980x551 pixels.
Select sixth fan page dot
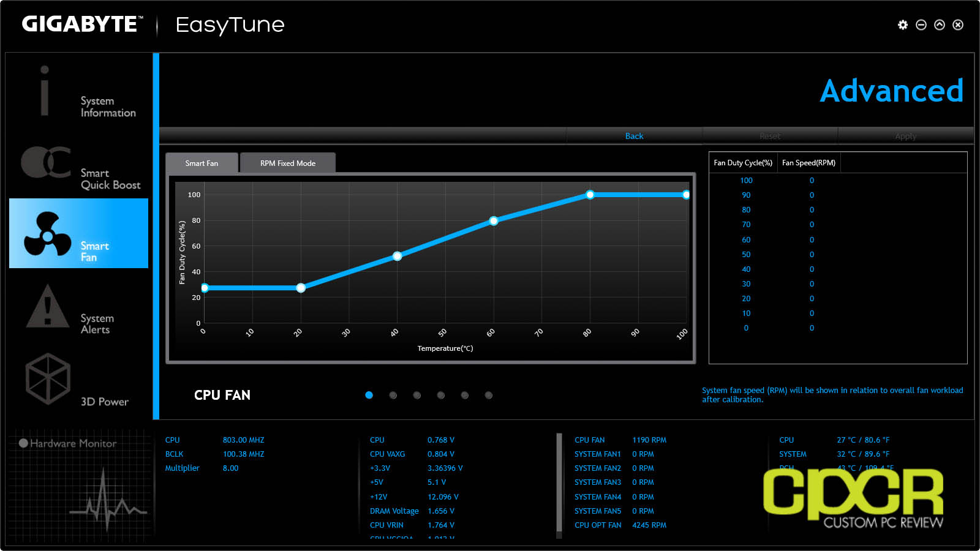point(489,395)
